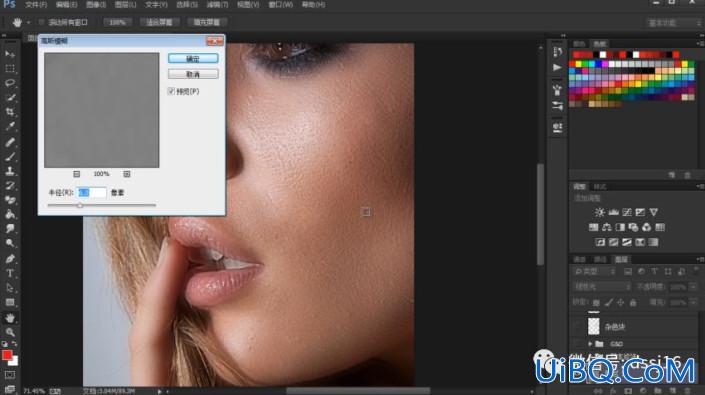
Task: Open the 窗口(W) menu
Action: tap(281, 4)
